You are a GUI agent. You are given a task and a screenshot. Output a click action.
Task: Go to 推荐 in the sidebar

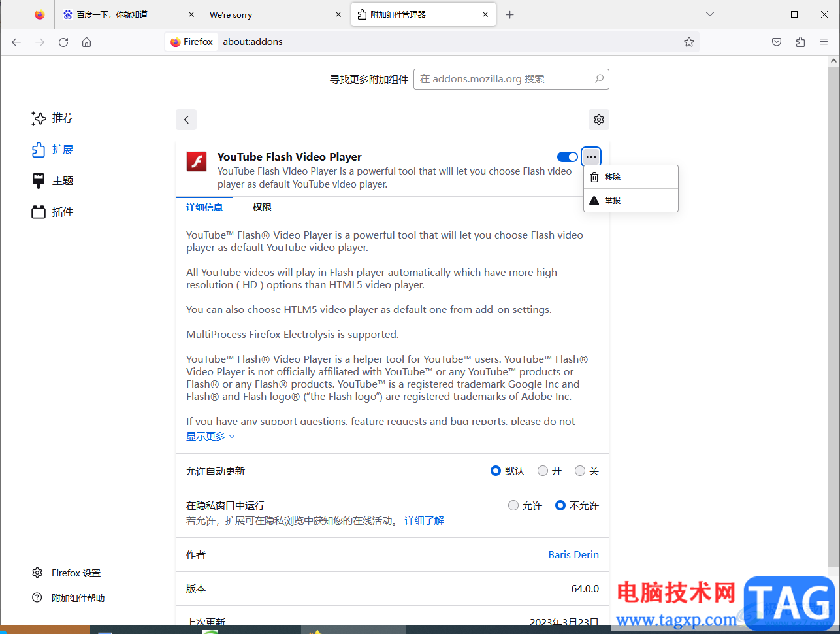(53, 118)
